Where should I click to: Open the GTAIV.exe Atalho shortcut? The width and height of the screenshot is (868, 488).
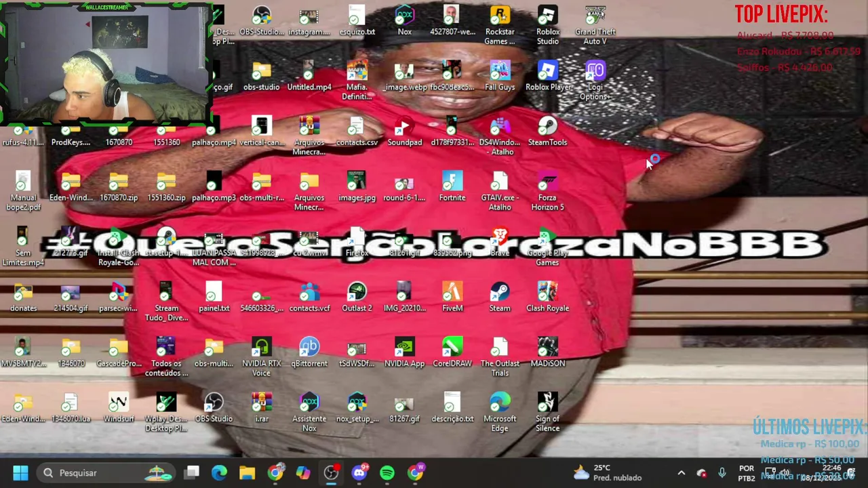pos(500,192)
